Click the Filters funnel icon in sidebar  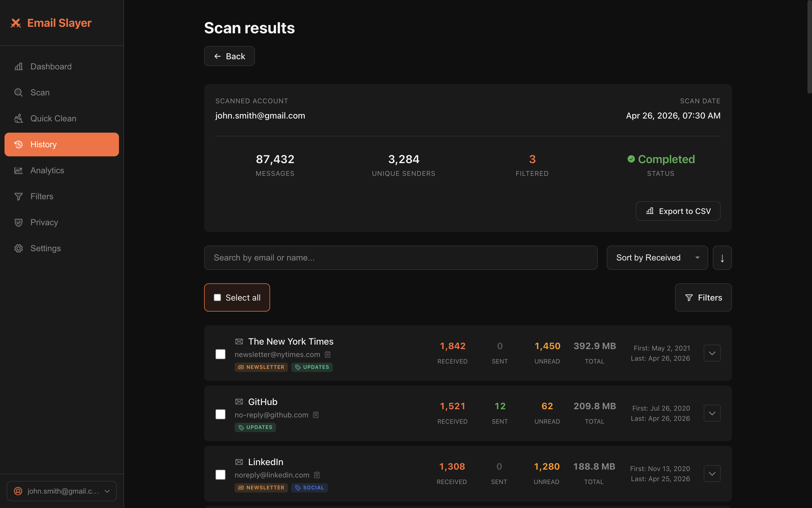(18, 196)
